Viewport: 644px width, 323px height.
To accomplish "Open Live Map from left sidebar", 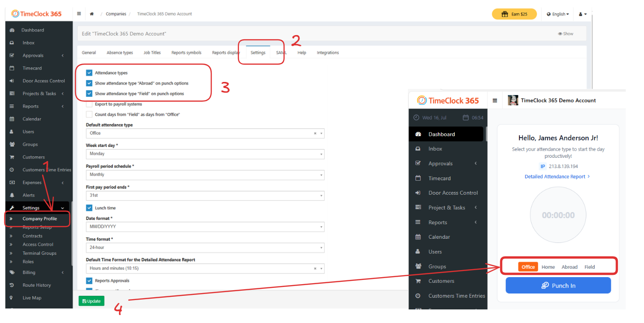I will pos(33,298).
